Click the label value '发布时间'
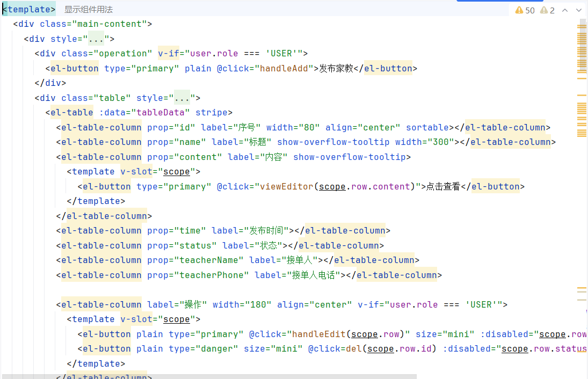Screen dimensions: 588x379 (267, 230)
